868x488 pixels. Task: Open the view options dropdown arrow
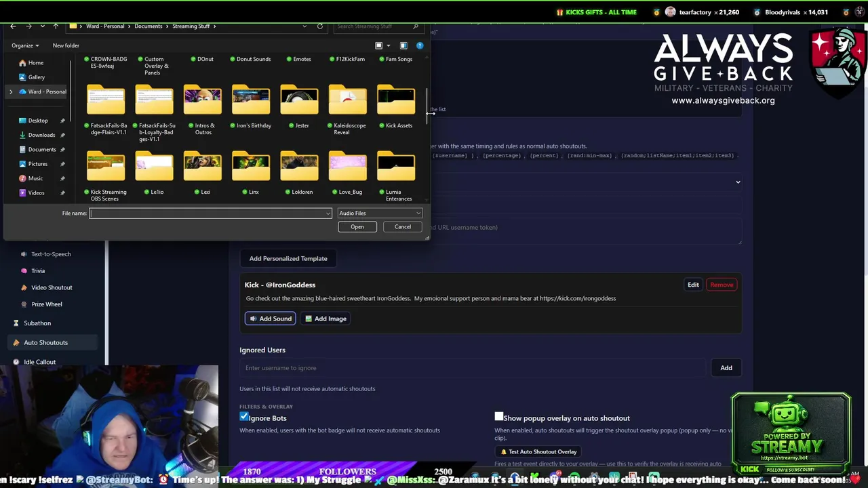pyautogui.click(x=389, y=45)
